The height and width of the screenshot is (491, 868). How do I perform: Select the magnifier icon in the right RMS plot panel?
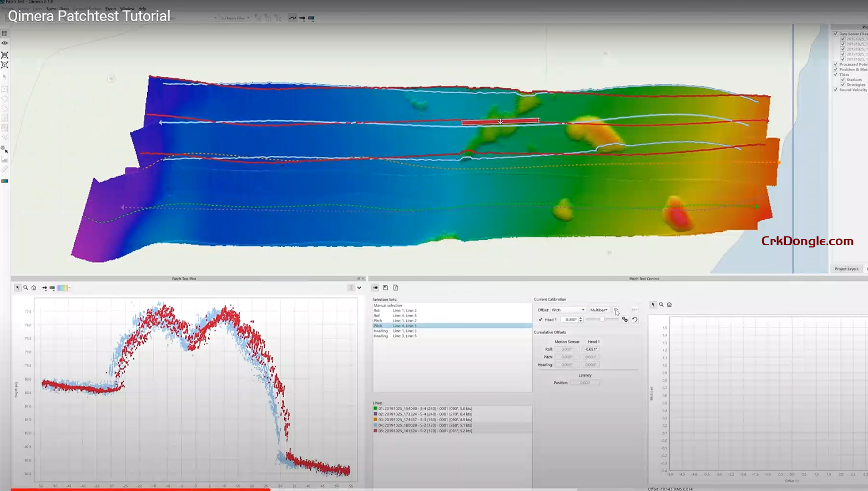point(661,305)
